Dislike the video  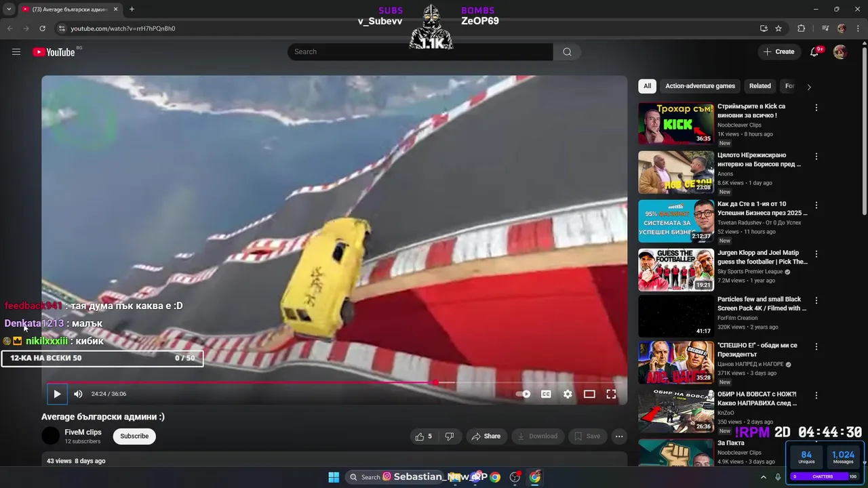449,436
